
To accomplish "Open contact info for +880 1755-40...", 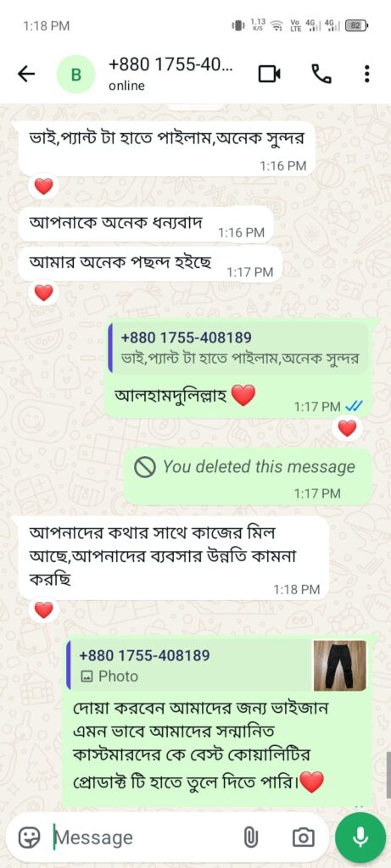I will (170, 74).
